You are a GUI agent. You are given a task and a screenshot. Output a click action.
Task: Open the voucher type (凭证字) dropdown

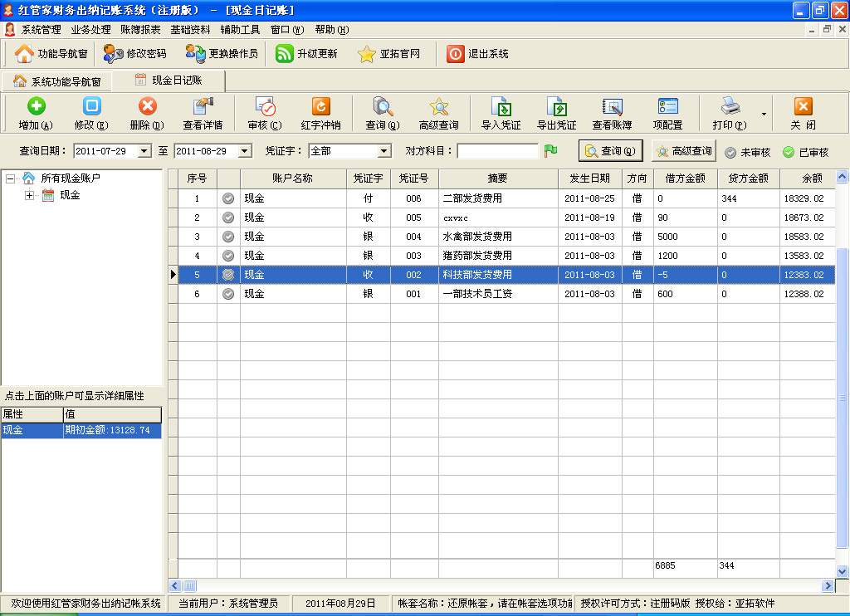(383, 151)
